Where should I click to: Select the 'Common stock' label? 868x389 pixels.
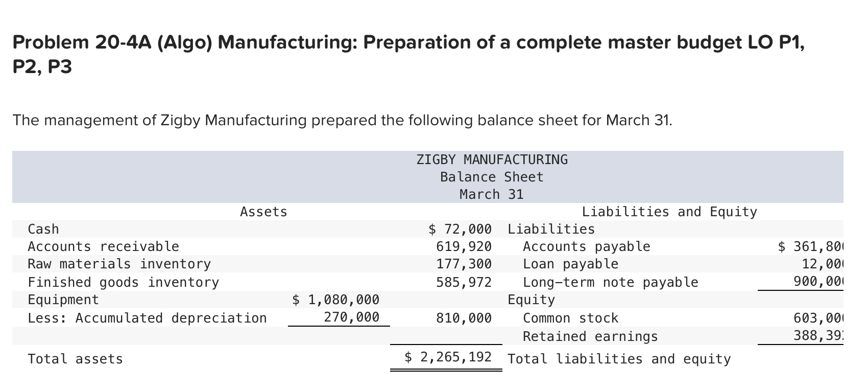[570, 318]
